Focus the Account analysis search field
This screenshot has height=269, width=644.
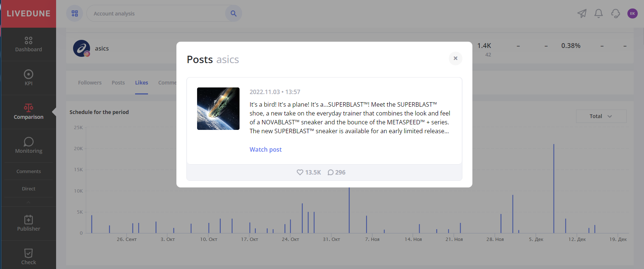tap(155, 14)
